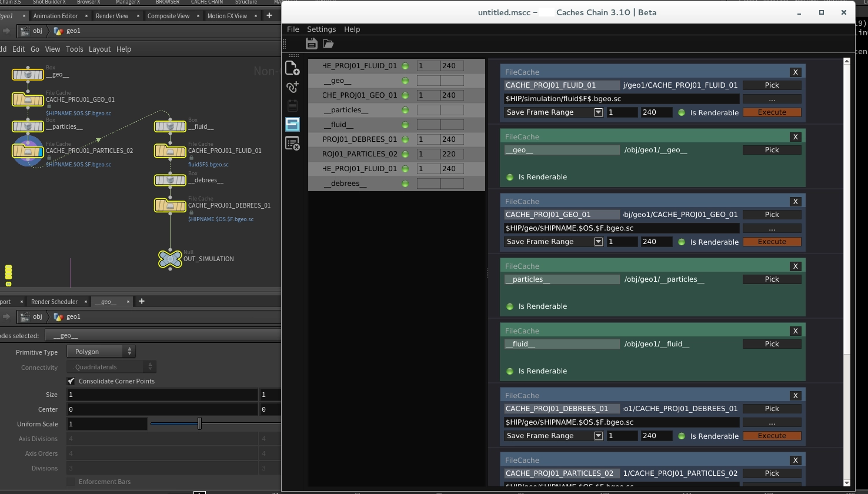Select the OUT_SIMULATION Null node
Viewport: 868px width, 494px height.
click(170, 259)
